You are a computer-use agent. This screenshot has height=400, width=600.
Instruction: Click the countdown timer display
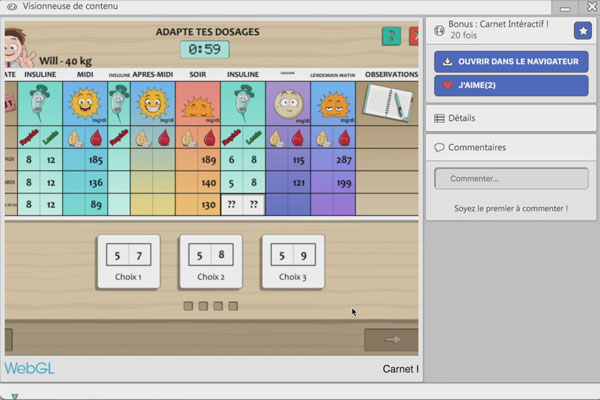[205, 49]
